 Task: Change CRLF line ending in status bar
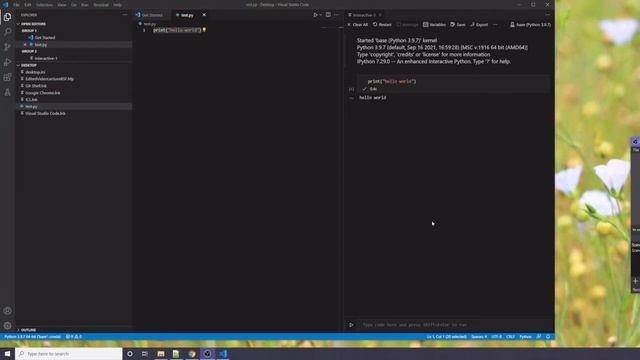tap(510, 337)
